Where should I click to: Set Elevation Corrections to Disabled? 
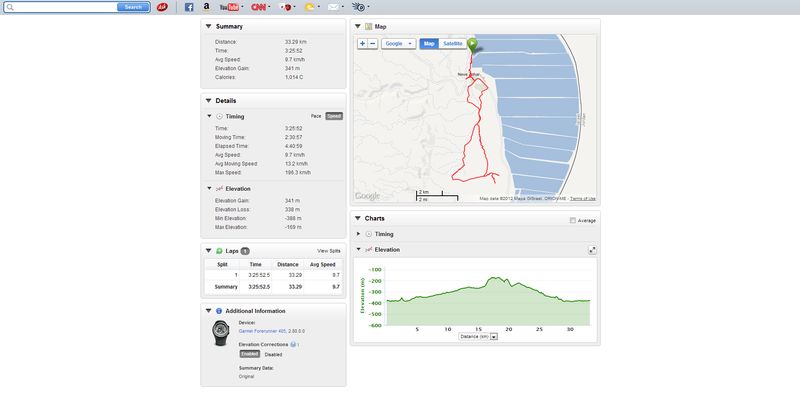(x=273, y=354)
